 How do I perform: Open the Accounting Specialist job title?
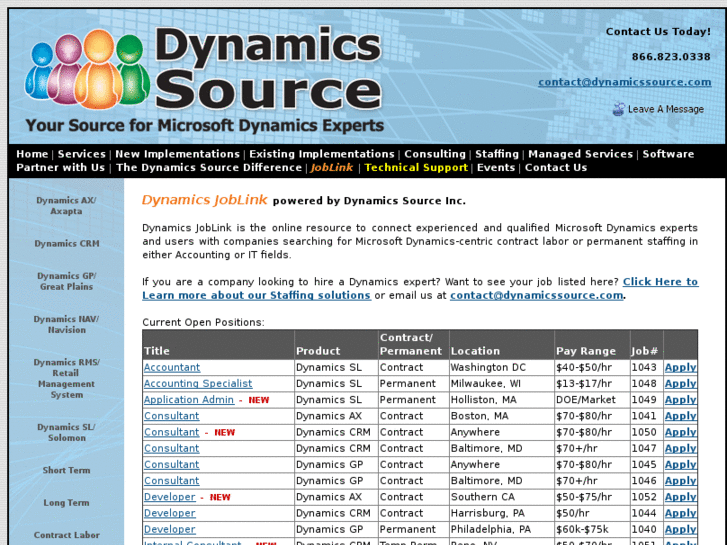pyautogui.click(x=198, y=384)
